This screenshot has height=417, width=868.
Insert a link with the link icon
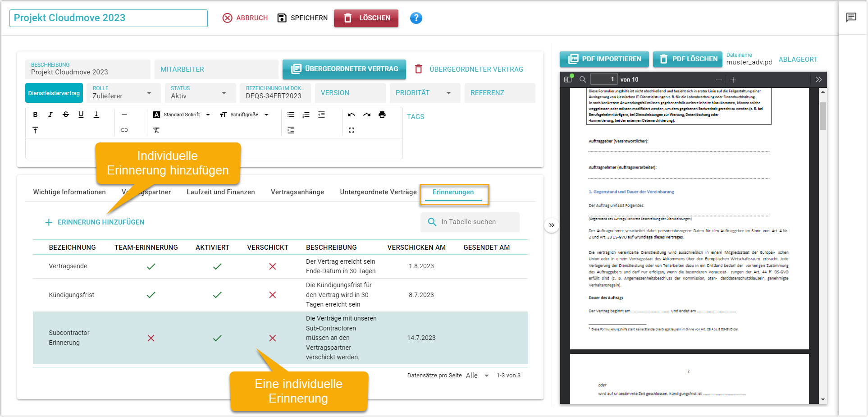[x=124, y=130]
